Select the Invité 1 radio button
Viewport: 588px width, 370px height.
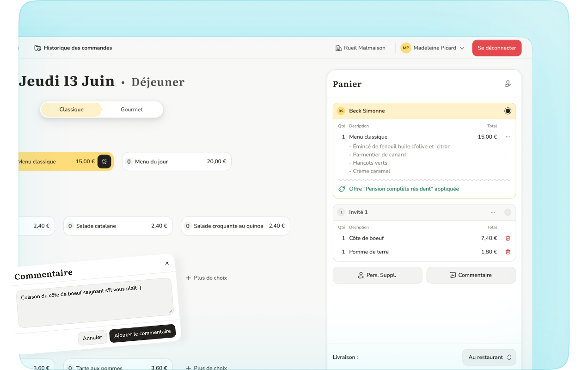click(x=508, y=212)
